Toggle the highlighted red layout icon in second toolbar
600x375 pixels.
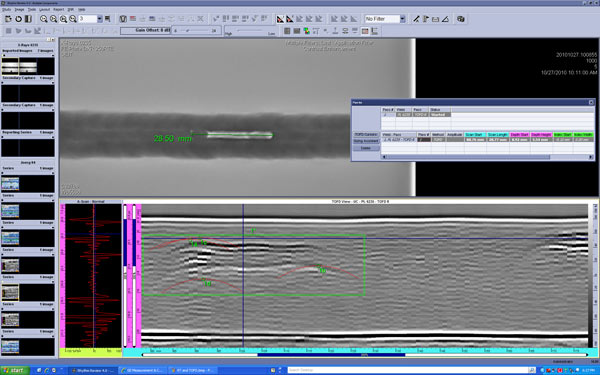click(365, 31)
